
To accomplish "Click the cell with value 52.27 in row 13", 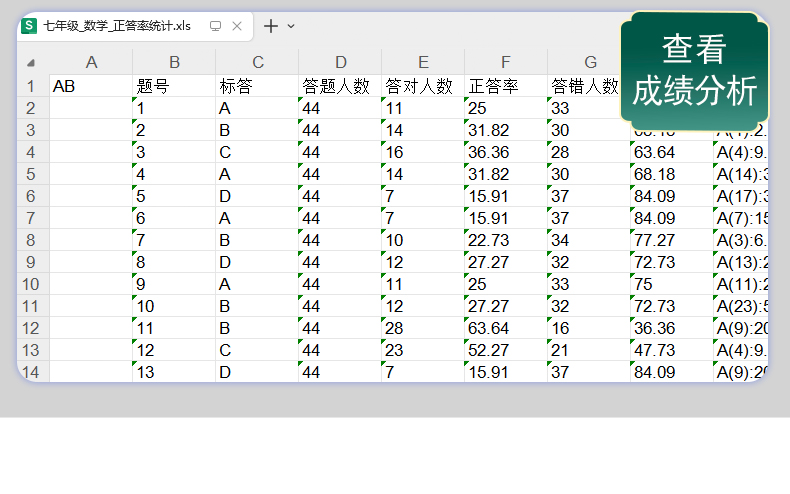I will 505,350.
